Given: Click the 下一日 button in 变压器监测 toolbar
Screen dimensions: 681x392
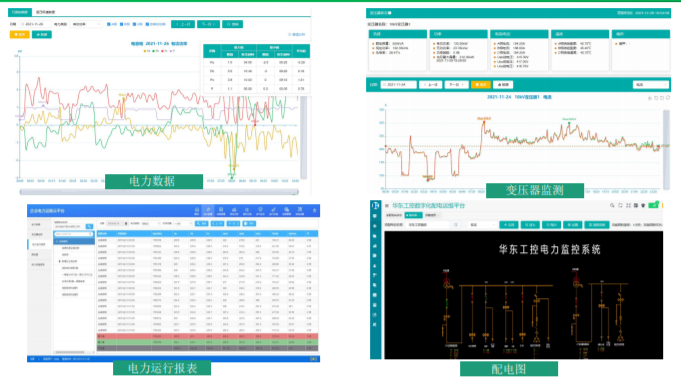Looking at the screenshot, I should tap(456, 85).
